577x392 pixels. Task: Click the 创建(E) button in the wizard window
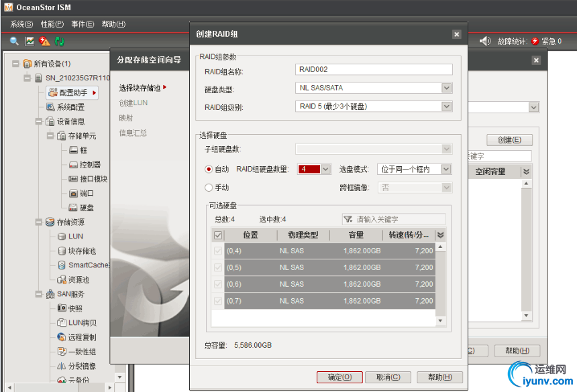(509, 140)
